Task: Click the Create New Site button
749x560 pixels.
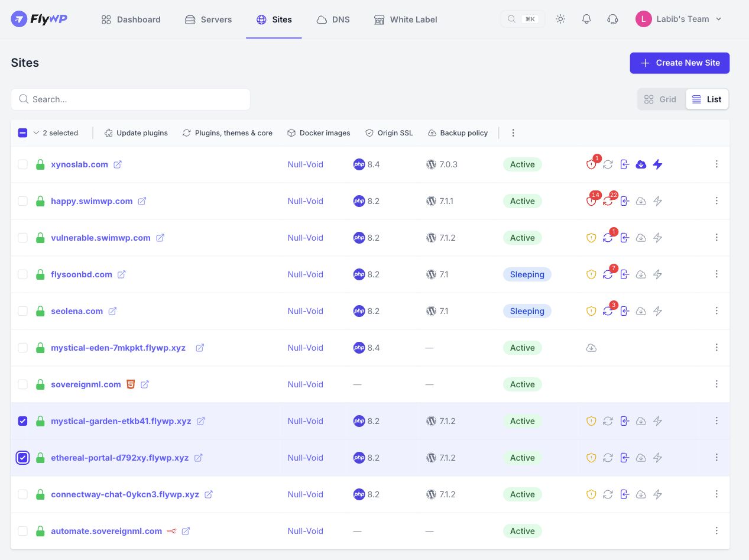Action: (x=680, y=63)
